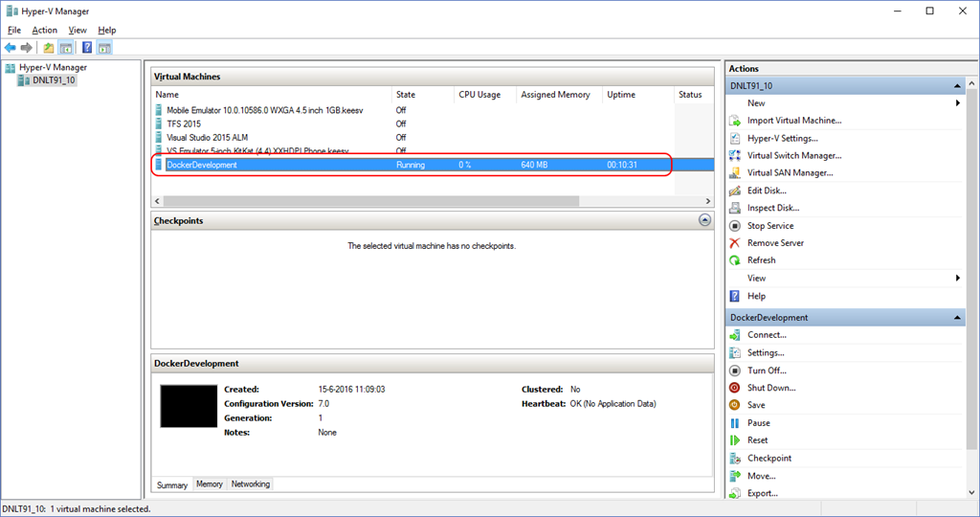
Task: Click the Forward arrow toolbar icon
Action: click(26, 48)
